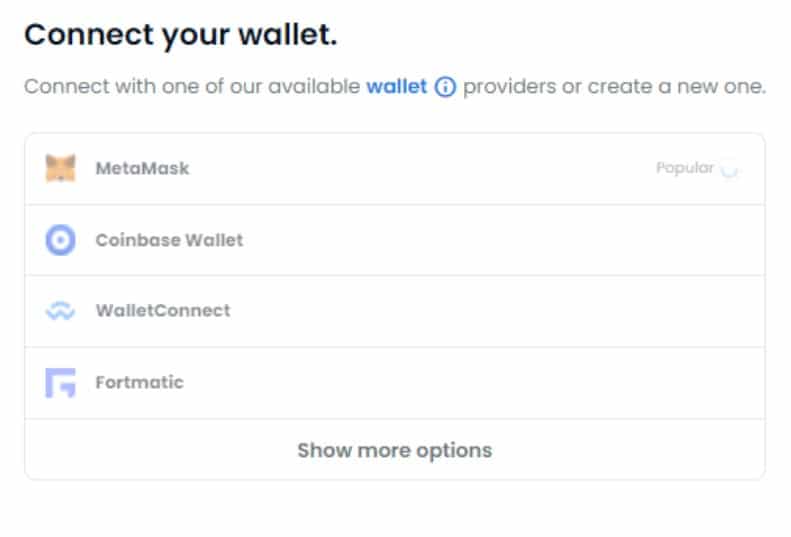Follow the blue wallet hyperlink

(397, 86)
